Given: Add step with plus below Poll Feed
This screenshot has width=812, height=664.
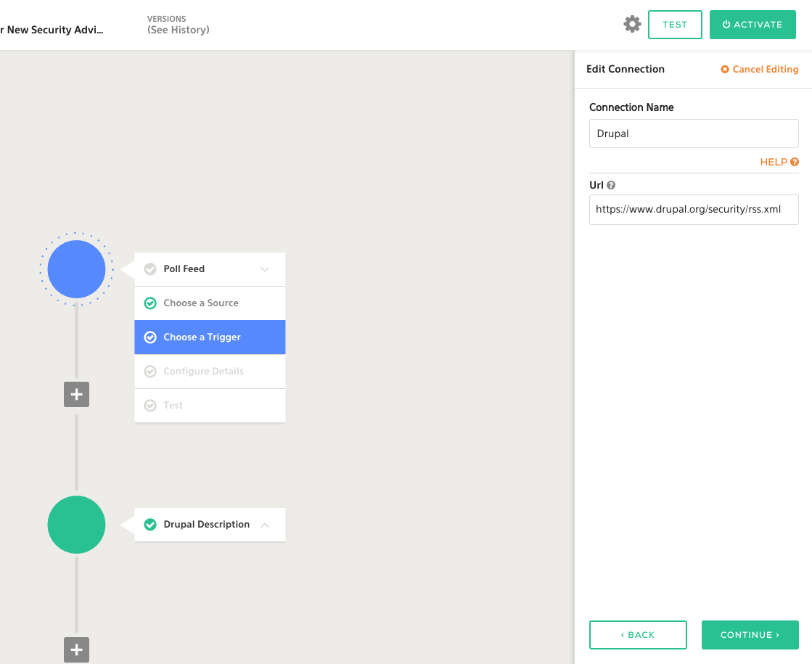Looking at the screenshot, I should pyautogui.click(x=76, y=395).
